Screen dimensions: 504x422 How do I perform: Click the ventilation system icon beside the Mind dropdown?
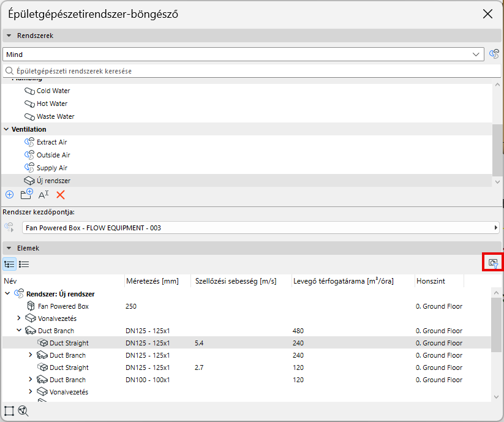tap(494, 54)
